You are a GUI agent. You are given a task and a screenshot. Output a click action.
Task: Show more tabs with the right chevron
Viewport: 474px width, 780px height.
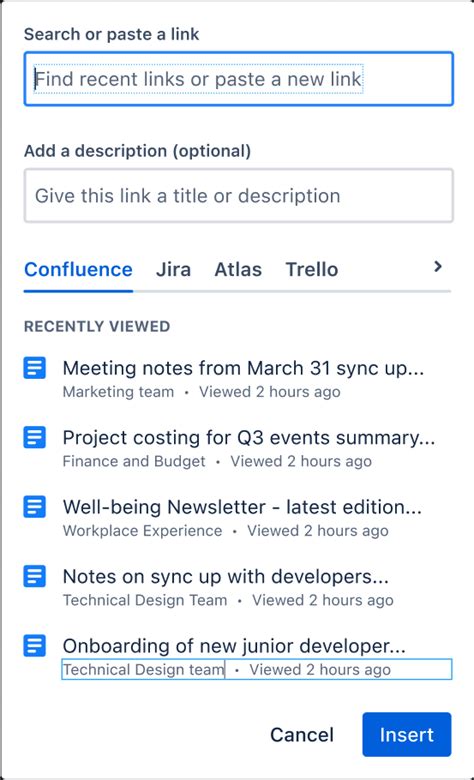click(438, 267)
